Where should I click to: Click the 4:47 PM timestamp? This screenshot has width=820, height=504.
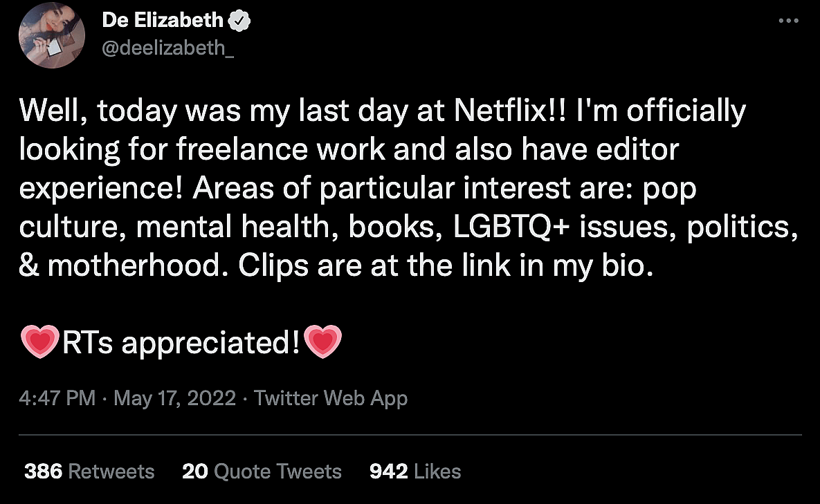[x=57, y=398]
